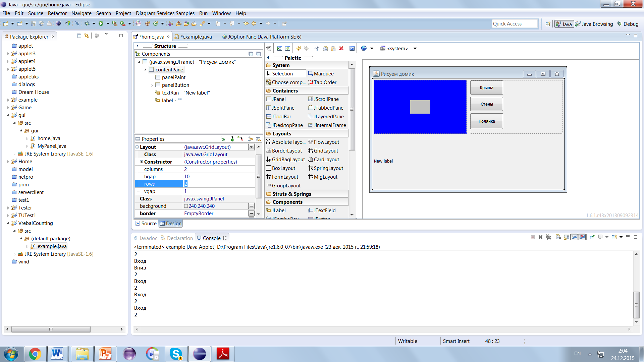Click the Save disk icon in the main toolbar
Screen dimensions: 644x362
(x=34, y=23)
